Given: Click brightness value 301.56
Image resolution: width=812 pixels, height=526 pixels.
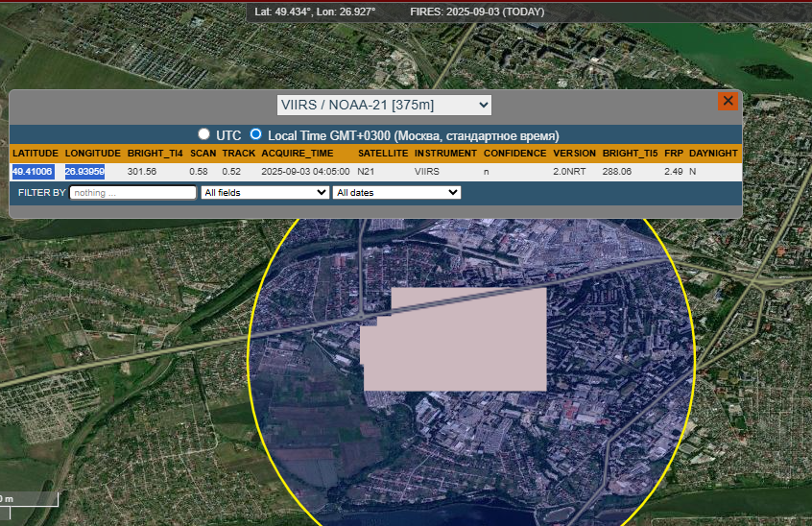Looking at the screenshot, I should (x=142, y=172).
